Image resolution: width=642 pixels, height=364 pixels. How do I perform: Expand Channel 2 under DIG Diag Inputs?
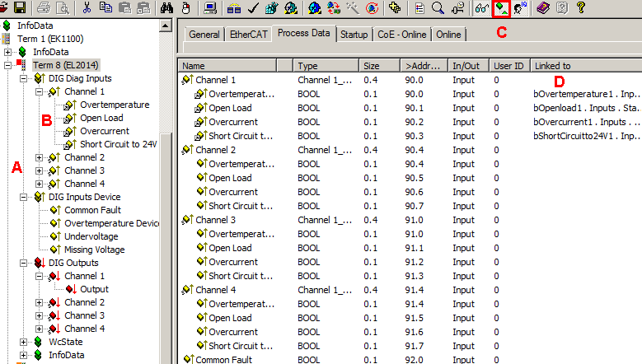pos(40,157)
